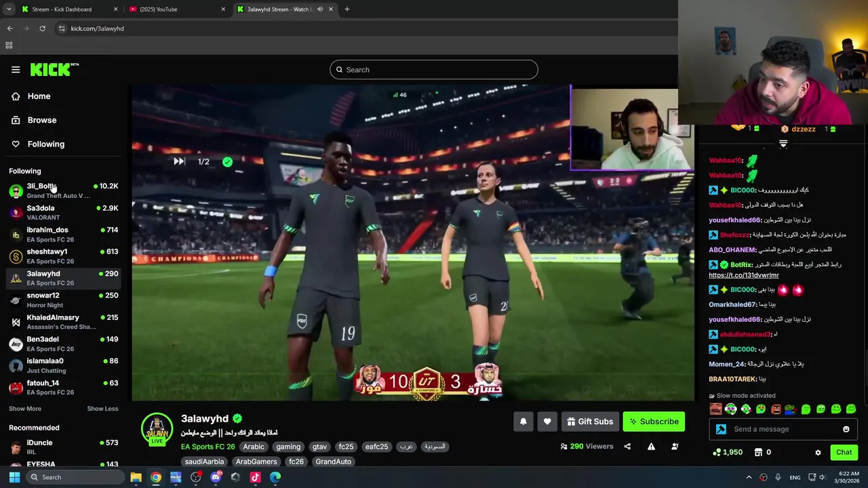Image resolution: width=868 pixels, height=488 pixels.
Task: Click the angry red face emote
Action: (776, 409)
